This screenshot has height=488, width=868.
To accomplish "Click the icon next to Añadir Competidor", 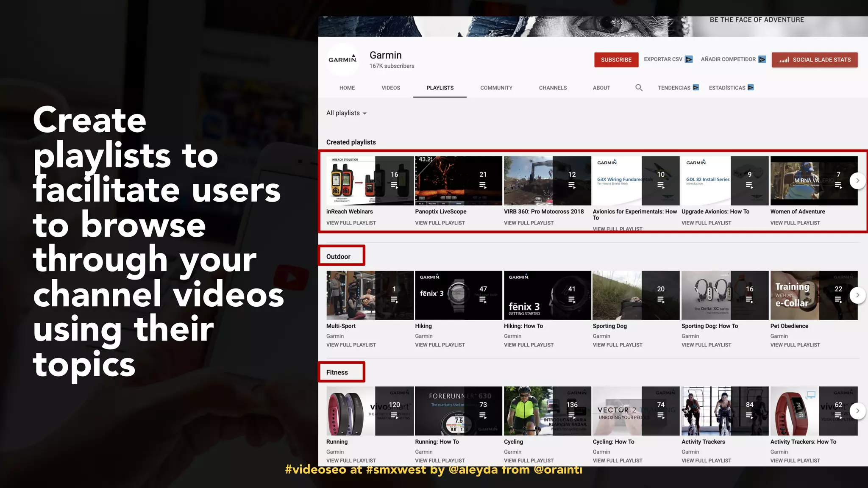I will (x=762, y=59).
